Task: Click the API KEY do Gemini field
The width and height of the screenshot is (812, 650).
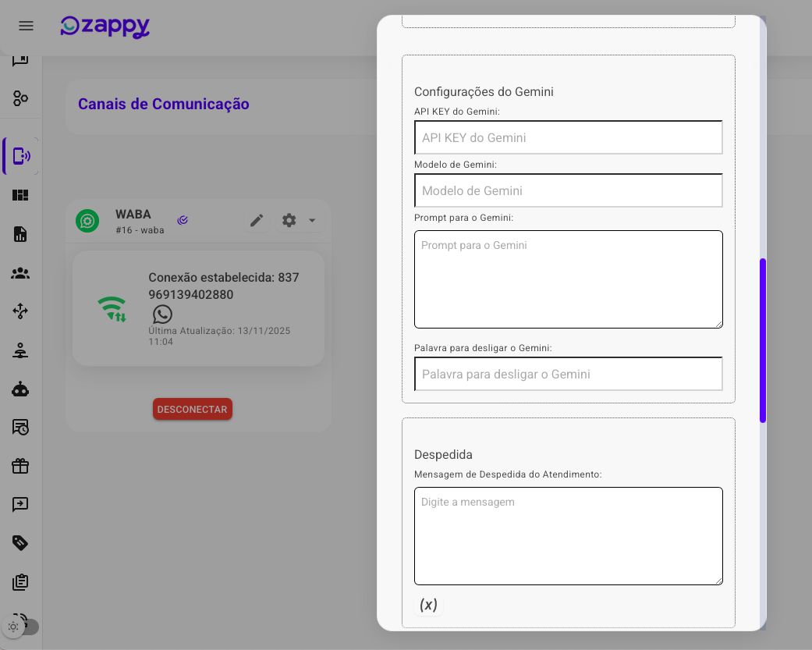Action: 568,137
